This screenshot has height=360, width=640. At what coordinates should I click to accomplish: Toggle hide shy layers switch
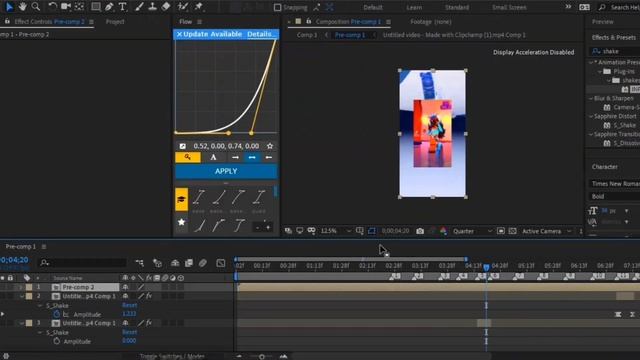coord(175,263)
